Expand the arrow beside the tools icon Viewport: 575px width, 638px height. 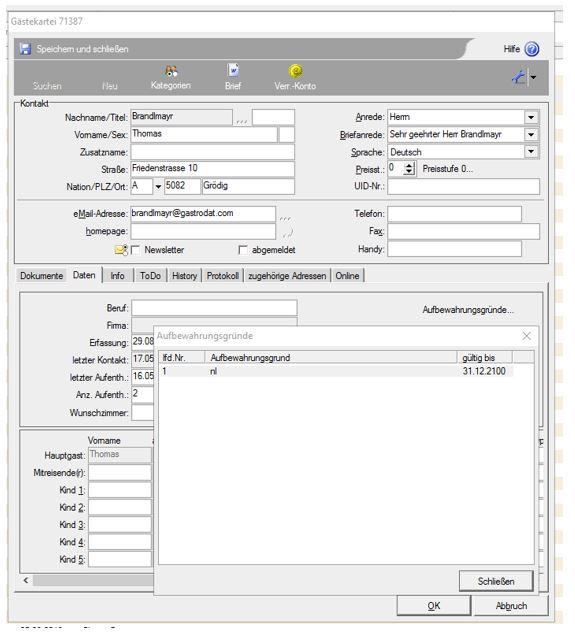point(533,77)
